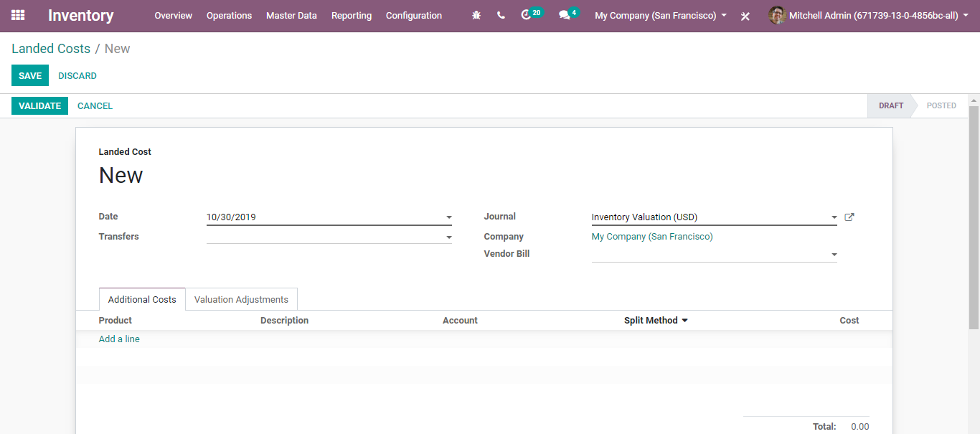Open the Operations menu

click(x=229, y=15)
